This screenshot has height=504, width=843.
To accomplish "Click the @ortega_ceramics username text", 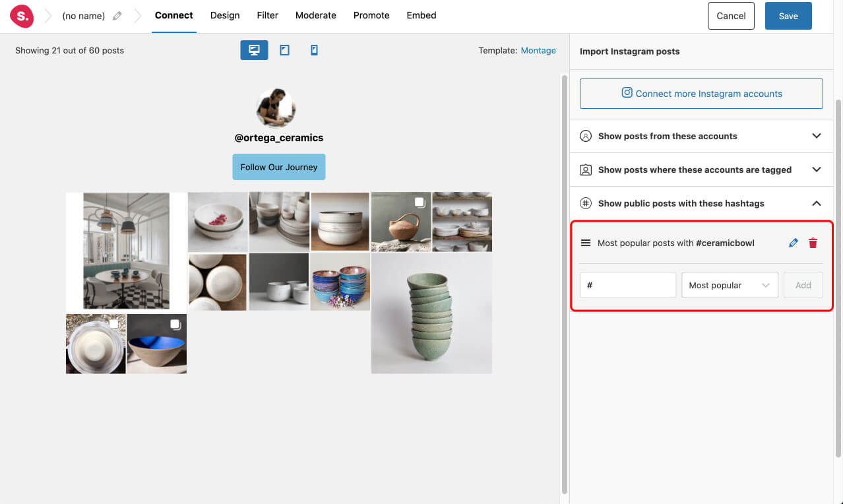I will 279,138.
